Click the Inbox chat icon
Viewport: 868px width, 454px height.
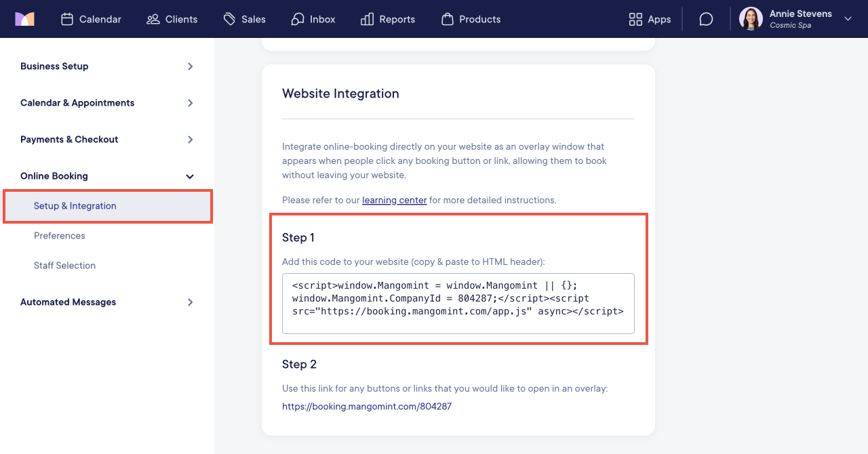[x=298, y=19]
